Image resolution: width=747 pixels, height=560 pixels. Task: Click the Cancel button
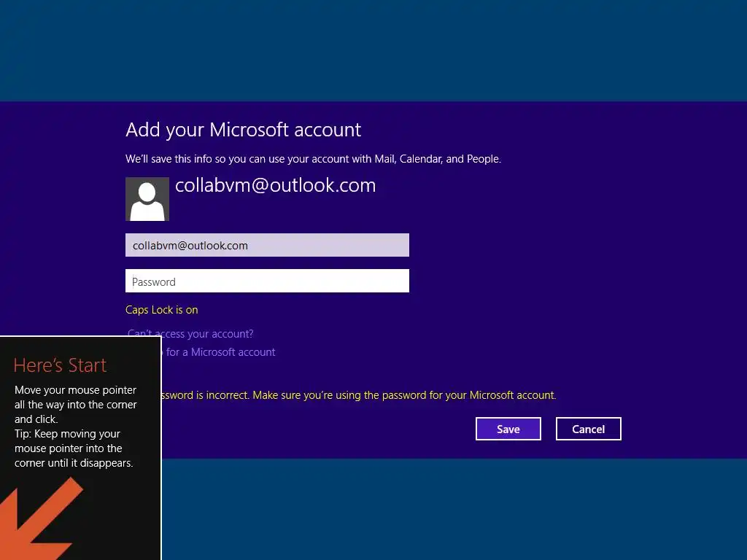[589, 429]
